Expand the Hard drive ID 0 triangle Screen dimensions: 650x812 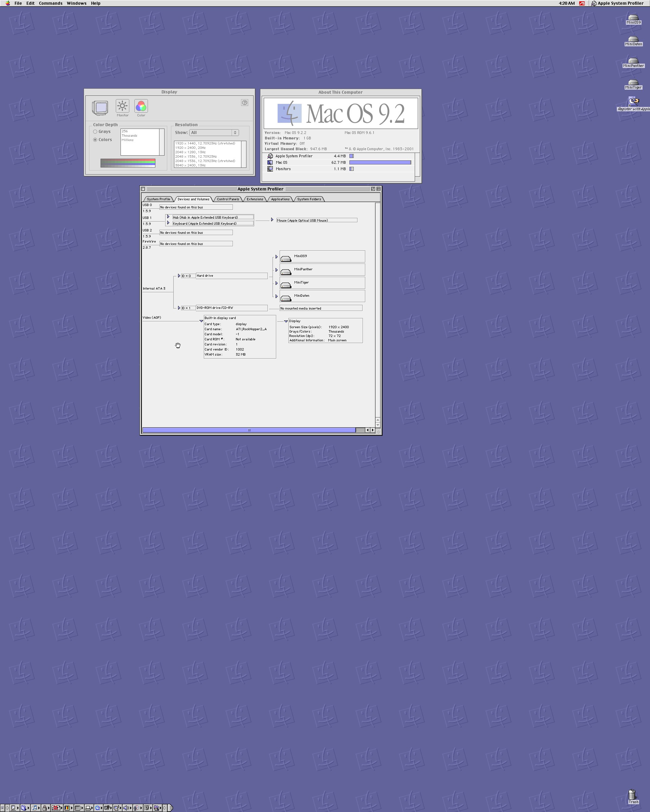pyautogui.click(x=179, y=276)
